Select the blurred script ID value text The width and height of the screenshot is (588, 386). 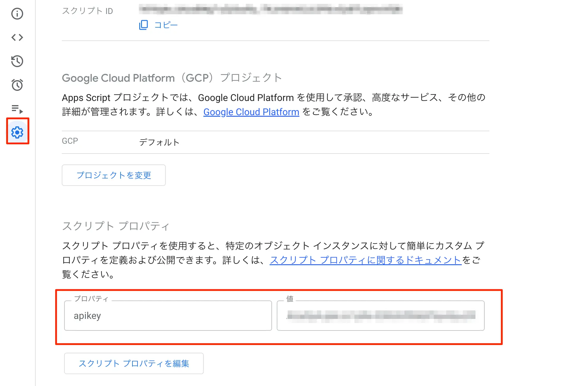(x=271, y=9)
